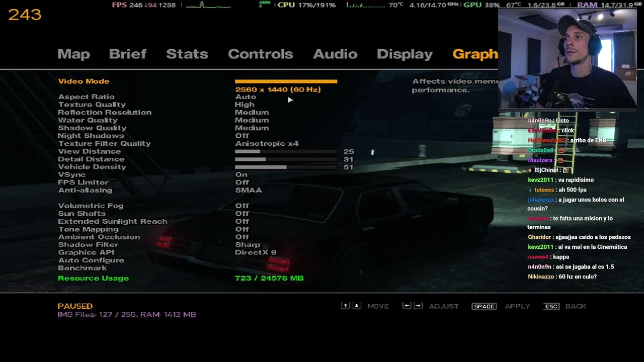Click the right arrow key icon beside ADJUST
This screenshot has width=644, height=362.
418,306
